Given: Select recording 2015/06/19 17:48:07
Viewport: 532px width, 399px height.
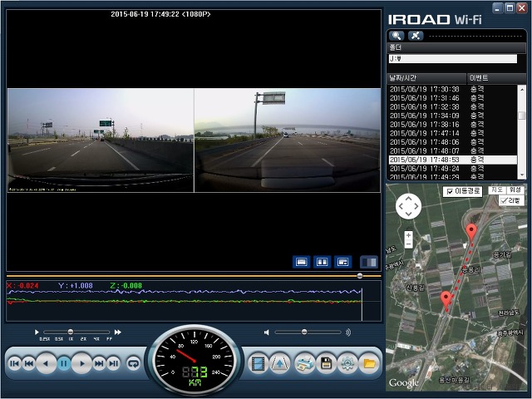Looking at the screenshot, I should tap(452, 151).
